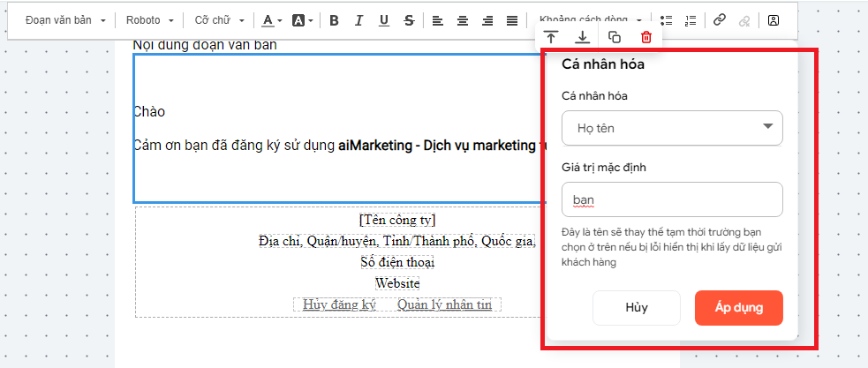Click the address line starting with Địa chỉ
The image size is (868, 368).
coord(397,241)
